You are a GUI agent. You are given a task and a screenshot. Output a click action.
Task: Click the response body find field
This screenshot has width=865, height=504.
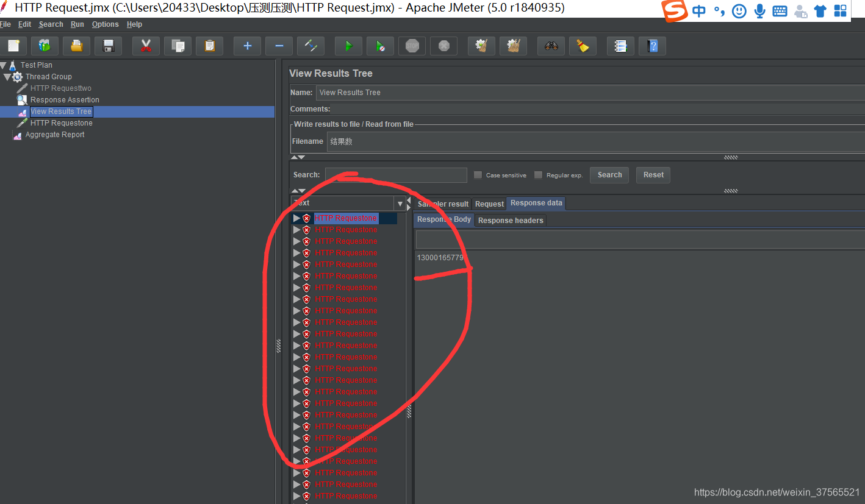coord(641,240)
